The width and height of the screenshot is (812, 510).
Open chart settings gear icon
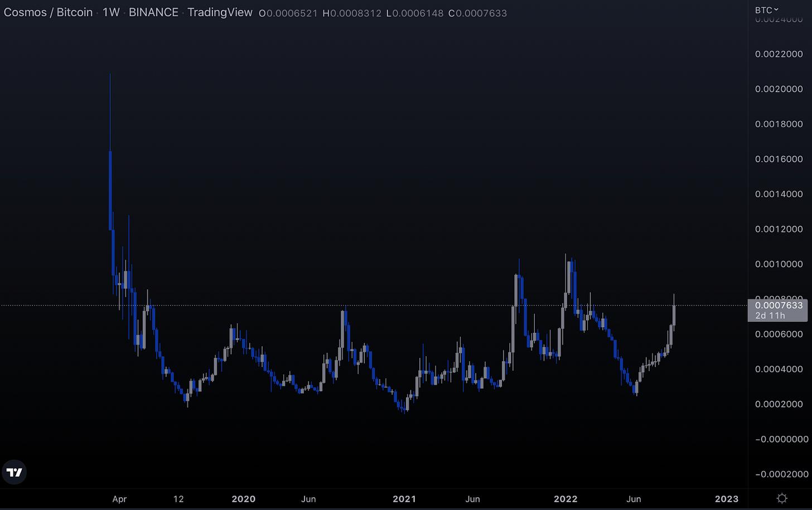pos(782,498)
